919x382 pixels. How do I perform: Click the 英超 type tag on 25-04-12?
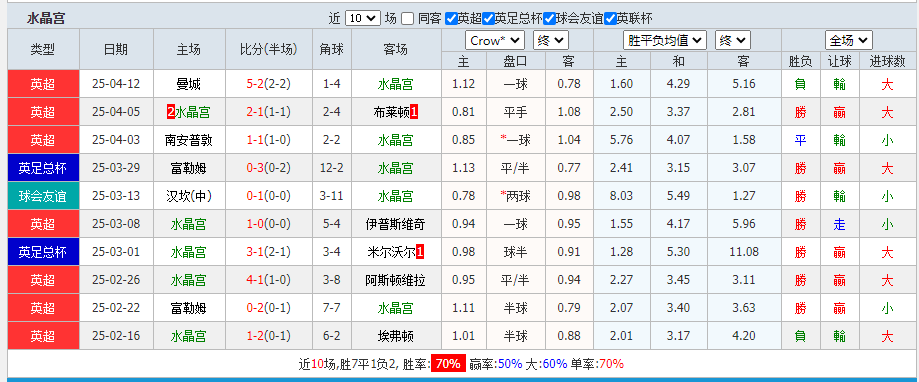[x=43, y=84]
